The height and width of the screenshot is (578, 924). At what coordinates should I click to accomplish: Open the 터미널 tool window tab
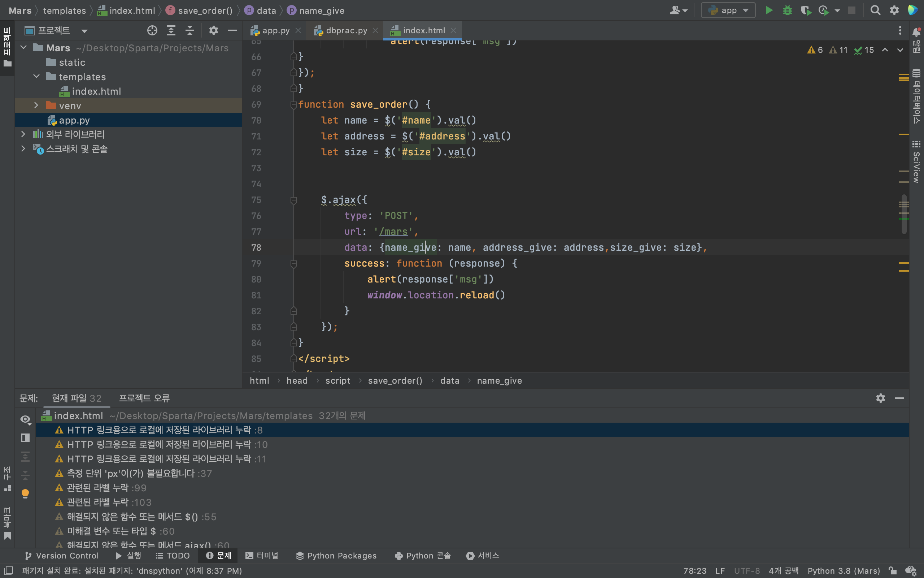[262, 556]
